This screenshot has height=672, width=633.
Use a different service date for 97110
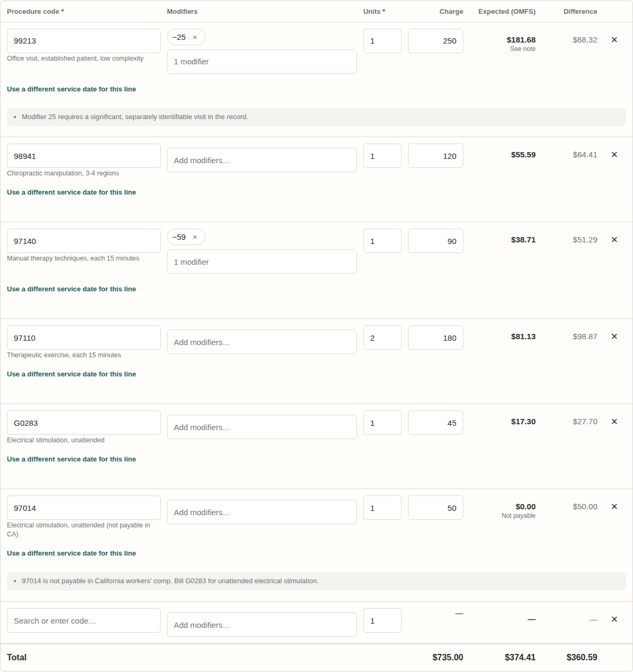point(71,374)
